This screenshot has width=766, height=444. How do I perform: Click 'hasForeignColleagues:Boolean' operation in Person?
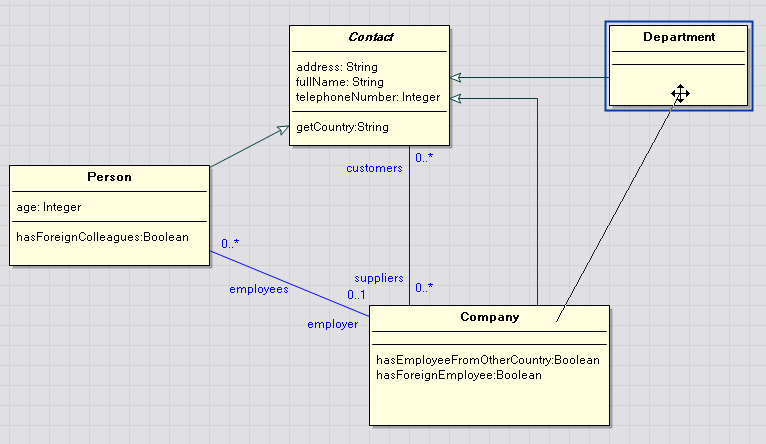point(102,237)
